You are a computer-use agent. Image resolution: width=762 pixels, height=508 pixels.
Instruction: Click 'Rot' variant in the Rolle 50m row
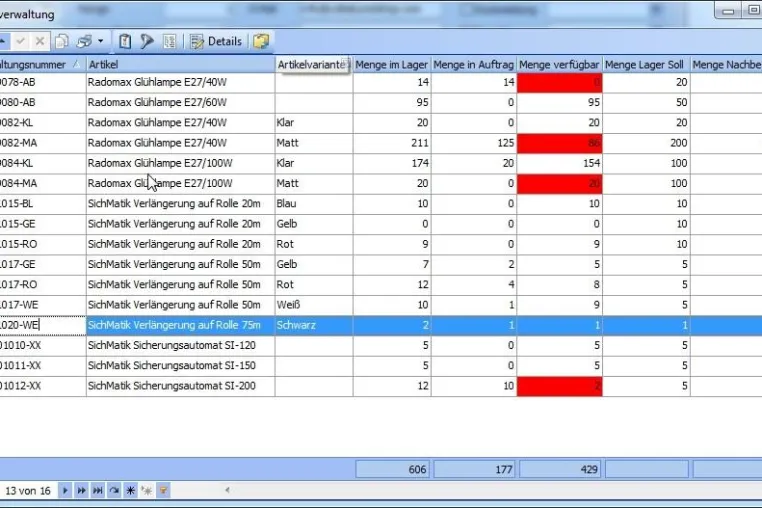point(314,285)
